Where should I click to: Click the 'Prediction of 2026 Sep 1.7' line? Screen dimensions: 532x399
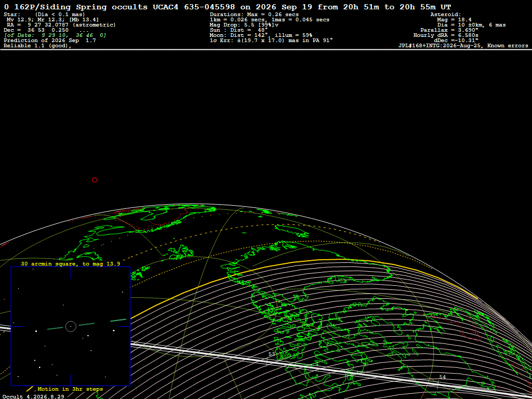click(50, 41)
